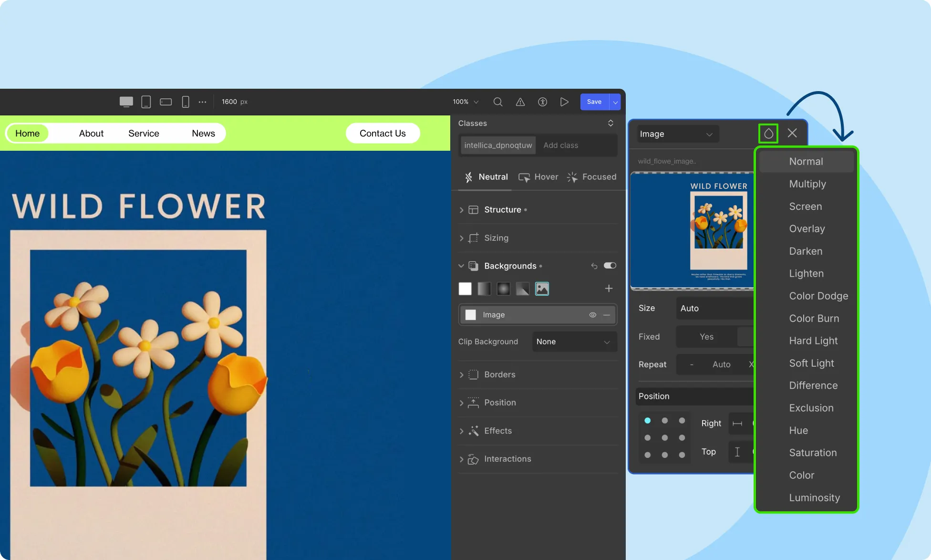Click the search magnifier icon in toolbar
931x560 pixels.
click(x=498, y=102)
